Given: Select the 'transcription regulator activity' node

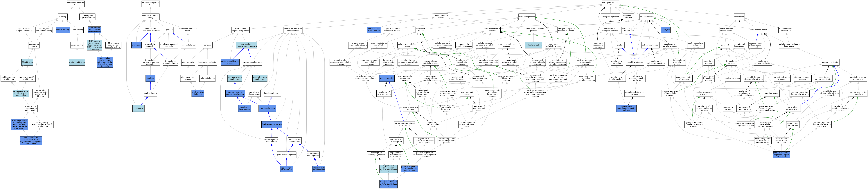Looking at the screenshot, I should (x=87, y=17).
